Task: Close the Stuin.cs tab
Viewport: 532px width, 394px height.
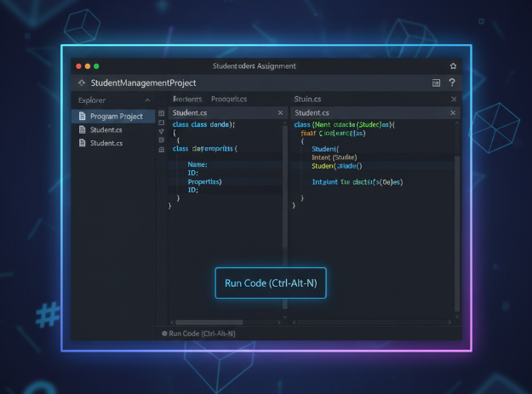Action: 453,99
